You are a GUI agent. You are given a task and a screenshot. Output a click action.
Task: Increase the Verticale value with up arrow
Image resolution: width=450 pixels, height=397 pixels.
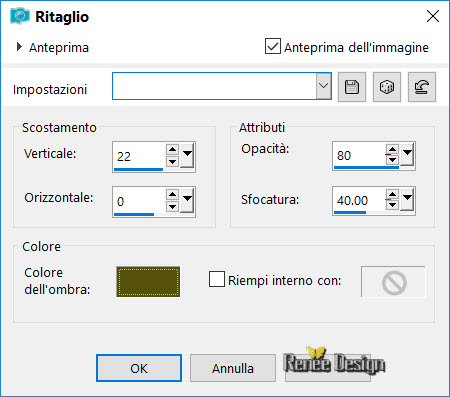pos(172,149)
